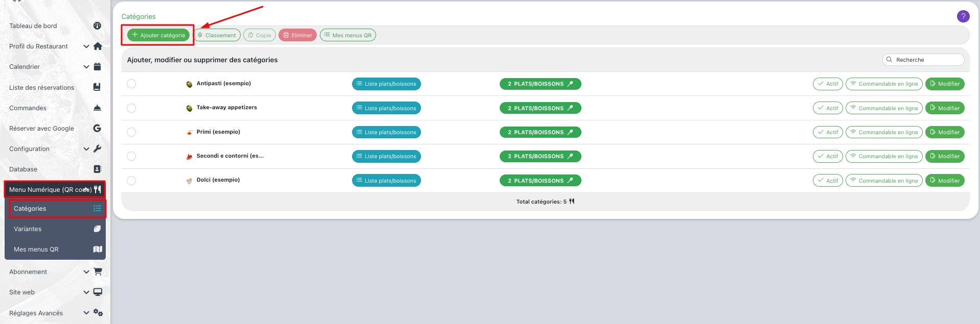Screen dimensions: 980x324
Task: Click Modifier for Antipasti (esempio)
Action: click(x=945, y=84)
